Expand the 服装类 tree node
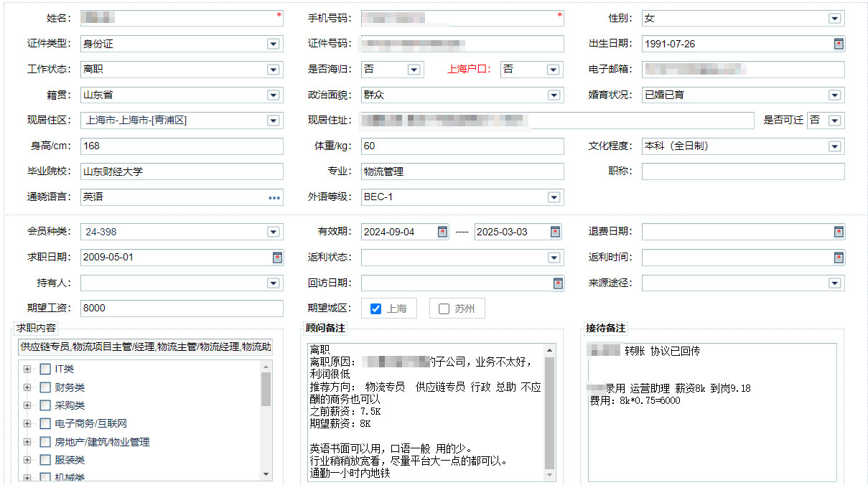This screenshot has width=868, height=485. 28,460
